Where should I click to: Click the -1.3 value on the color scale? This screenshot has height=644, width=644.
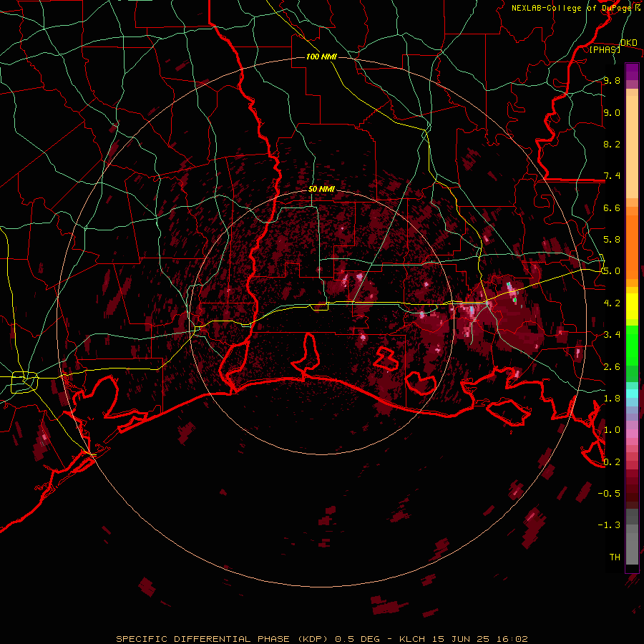pos(610,525)
